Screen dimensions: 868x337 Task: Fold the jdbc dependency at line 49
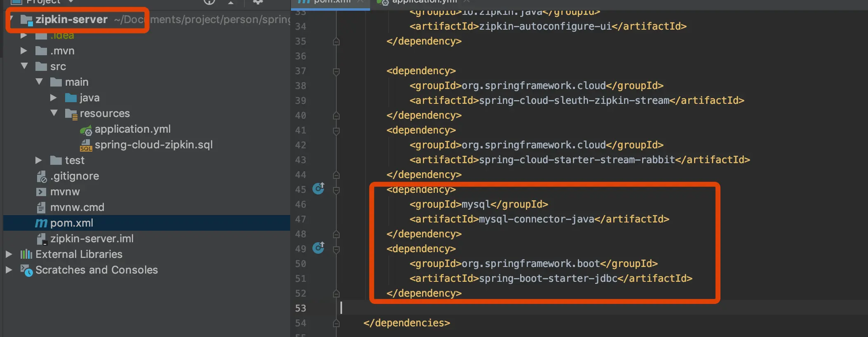point(336,250)
